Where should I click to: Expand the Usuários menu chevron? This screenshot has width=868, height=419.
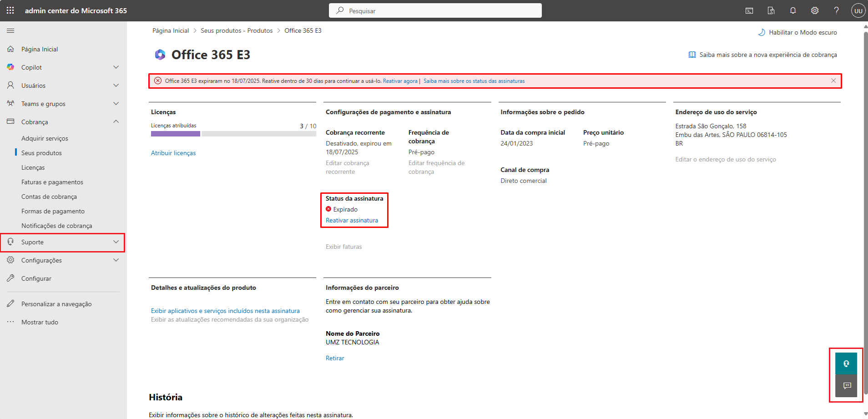click(116, 85)
